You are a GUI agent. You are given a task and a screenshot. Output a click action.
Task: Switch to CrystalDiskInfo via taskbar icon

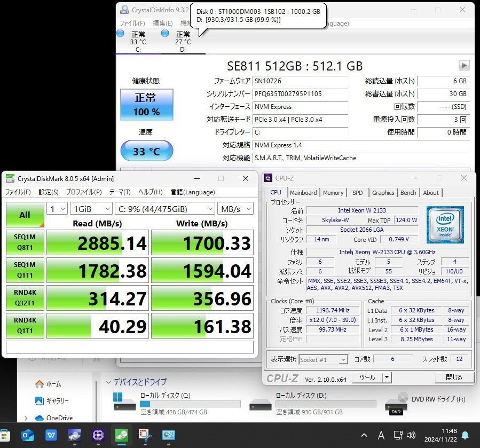[x=74, y=435]
